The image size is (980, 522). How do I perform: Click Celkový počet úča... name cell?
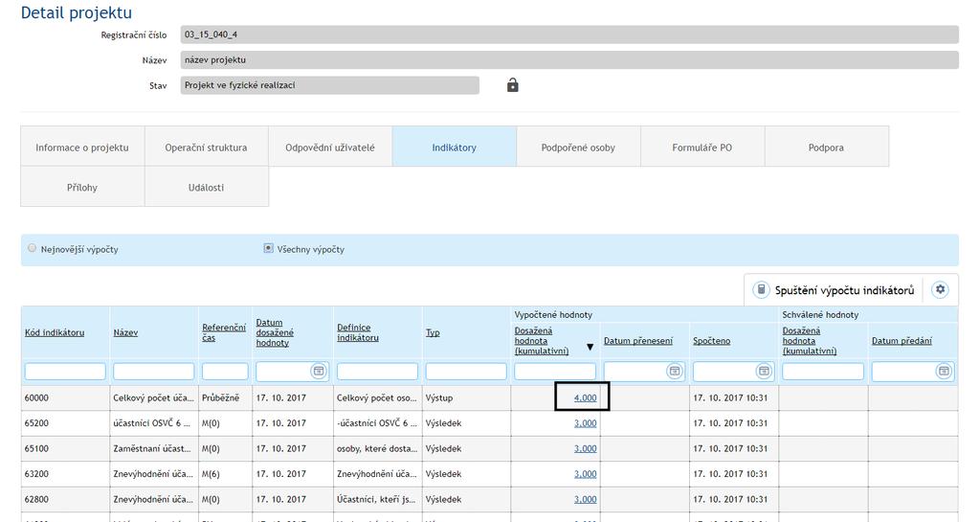click(154, 397)
